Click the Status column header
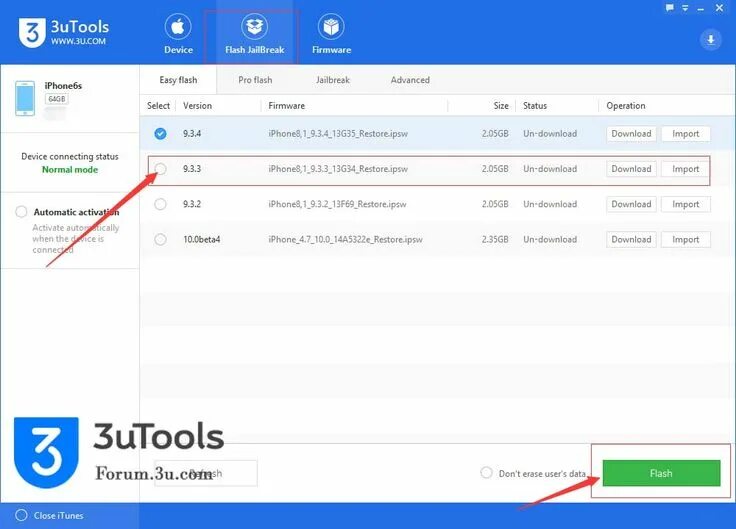The width and height of the screenshot is (736, 529). point(535,106)
